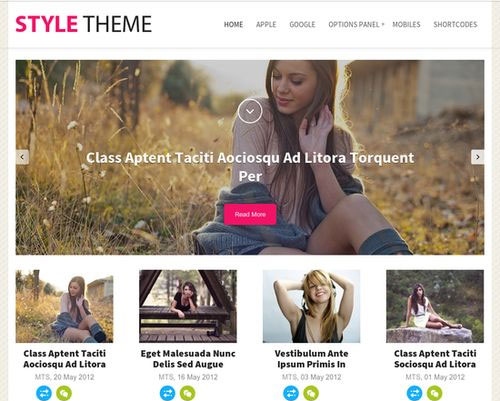Expand the Options Panel menu
500x401 pixels.
[x=356, y=24]
